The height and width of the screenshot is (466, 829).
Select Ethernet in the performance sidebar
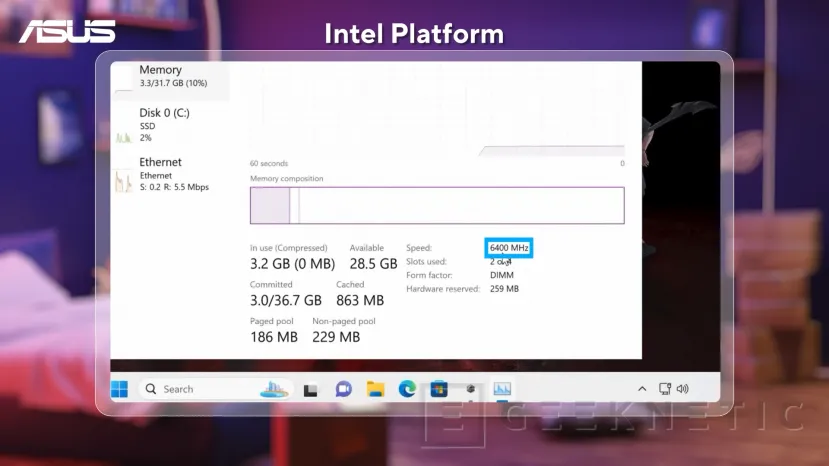(171, 175)
